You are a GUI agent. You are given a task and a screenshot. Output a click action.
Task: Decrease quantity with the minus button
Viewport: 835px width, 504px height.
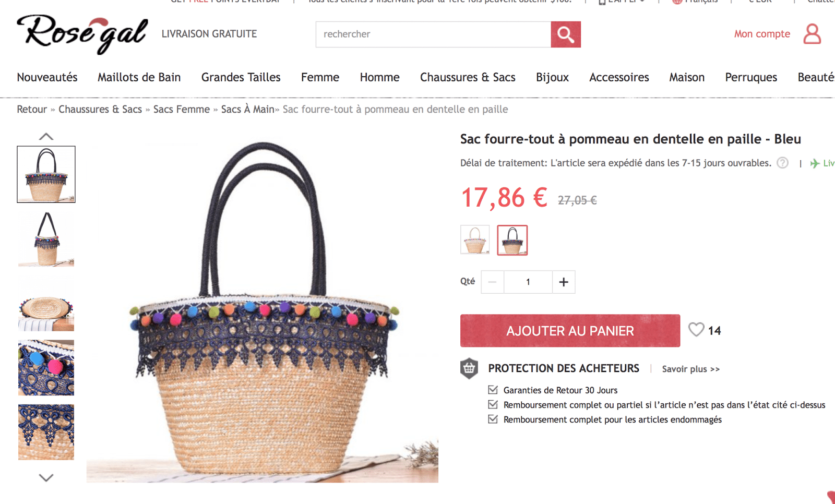pos(492,282)
